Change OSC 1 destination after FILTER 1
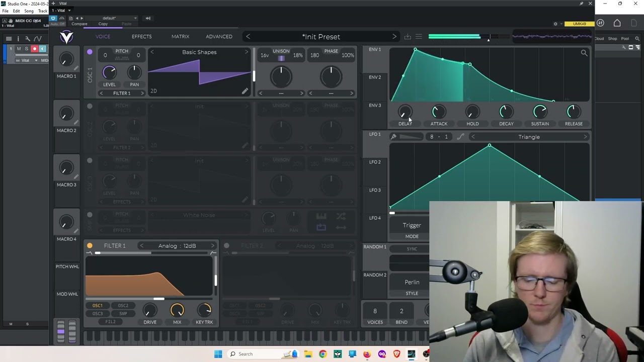 point(142,93)
